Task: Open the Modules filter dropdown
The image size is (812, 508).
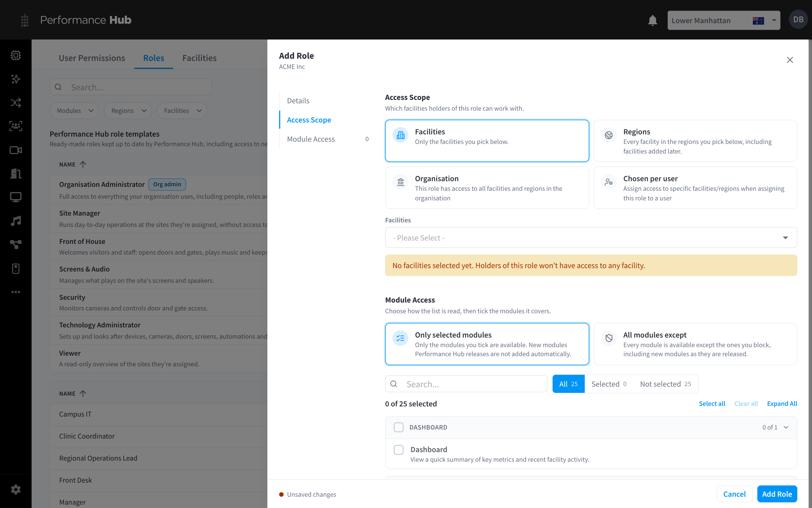Action: (x=74, y=111)
